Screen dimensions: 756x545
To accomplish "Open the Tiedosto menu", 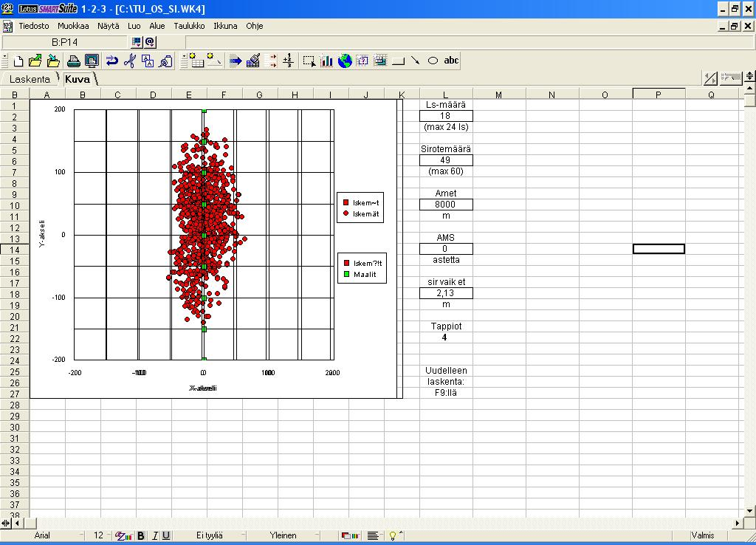I will pyautogui.click(x=34, y=26).
